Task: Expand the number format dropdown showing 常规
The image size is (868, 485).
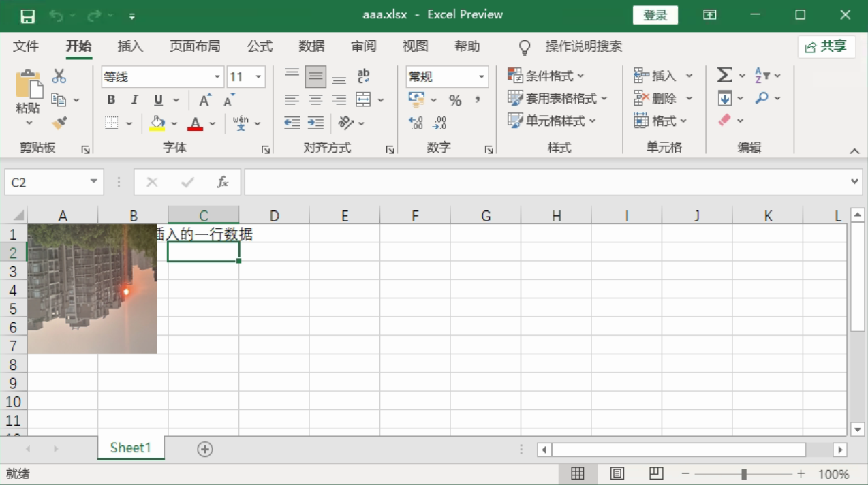Action: point(481,77)
